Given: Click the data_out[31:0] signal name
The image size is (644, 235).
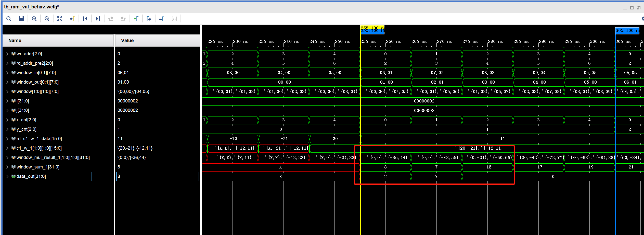Looking at the screenshot, I should 31,176.
